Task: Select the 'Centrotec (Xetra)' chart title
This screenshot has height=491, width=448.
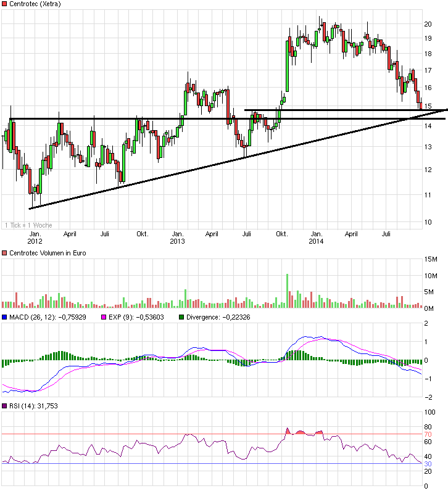Action: pyautogui.click(x=35, y=4)
